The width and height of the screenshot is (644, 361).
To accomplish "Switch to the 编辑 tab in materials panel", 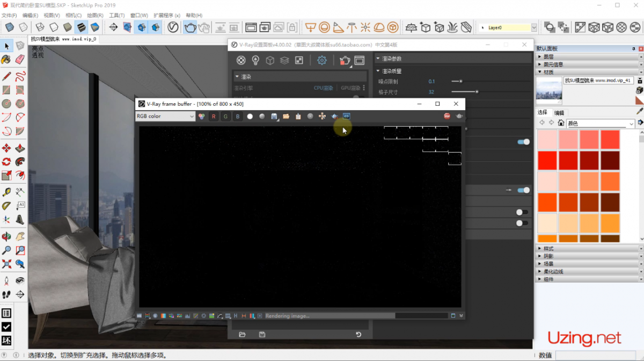I will (559, 112).
